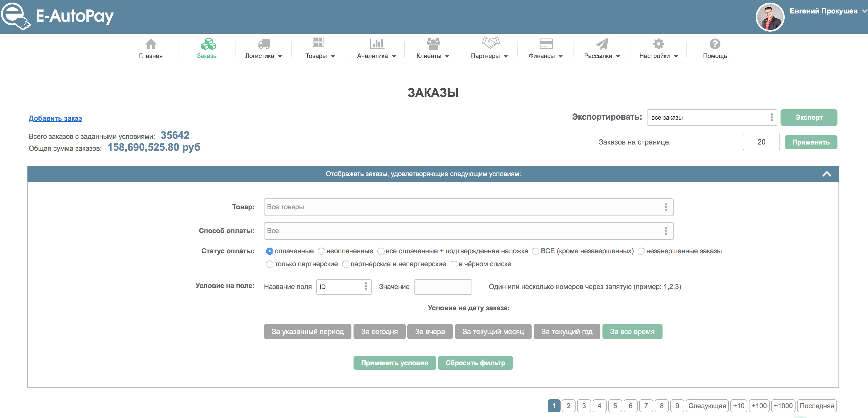Expand the Партнеры dropdown menu
This screenshot has height=418, width=868.
[x=489, y=56]
